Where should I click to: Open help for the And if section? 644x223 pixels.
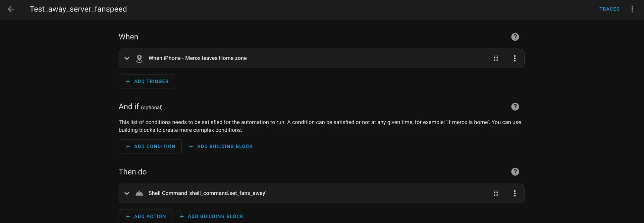point(515,107)
